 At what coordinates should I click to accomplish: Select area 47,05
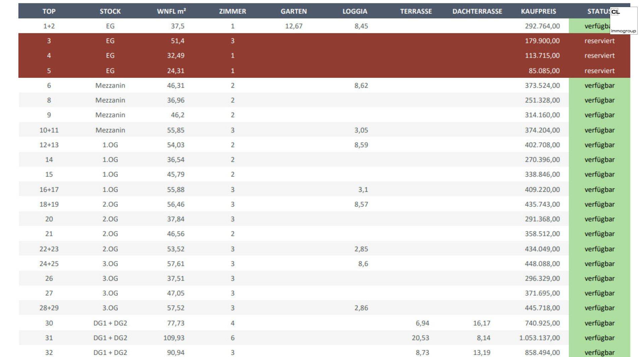click(176, 293)
